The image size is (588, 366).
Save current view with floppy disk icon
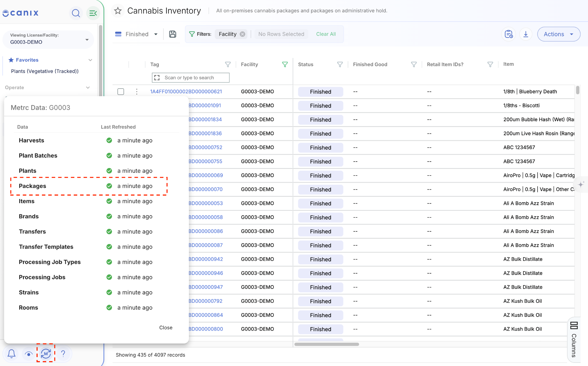click(x=173, y=34)
